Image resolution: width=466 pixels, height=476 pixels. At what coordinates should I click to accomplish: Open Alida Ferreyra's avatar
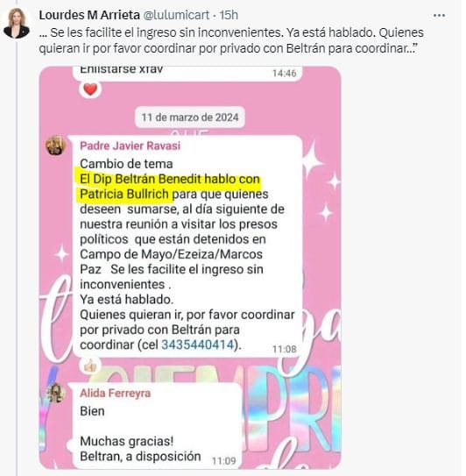(x=56, y=393)
